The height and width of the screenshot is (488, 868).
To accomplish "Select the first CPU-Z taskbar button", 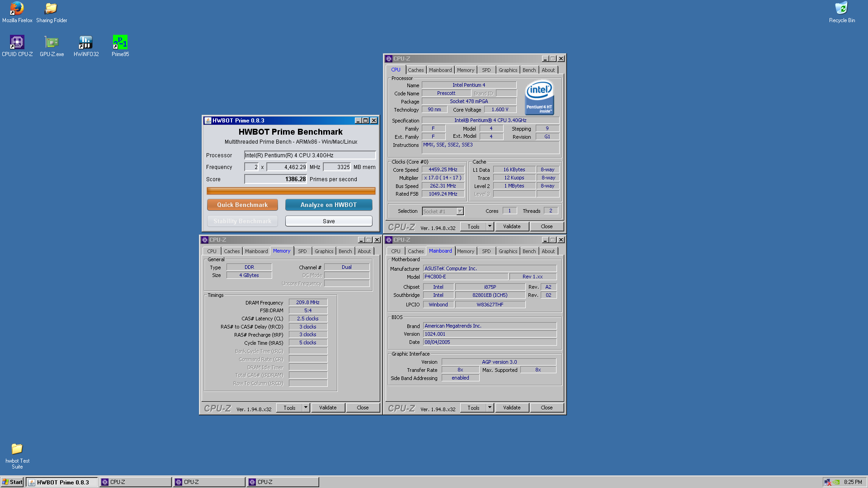I will coord(136,482).
